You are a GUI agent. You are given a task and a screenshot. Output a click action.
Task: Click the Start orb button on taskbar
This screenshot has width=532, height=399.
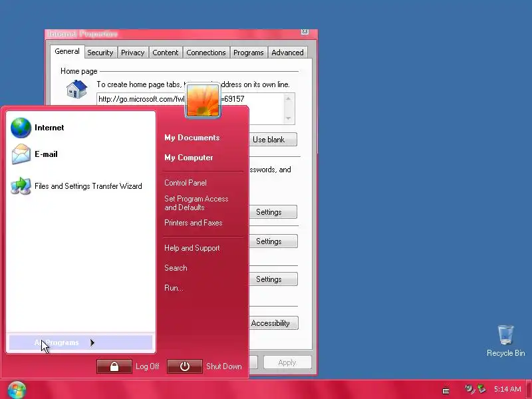pyautogui.click(x=17, y=390)
